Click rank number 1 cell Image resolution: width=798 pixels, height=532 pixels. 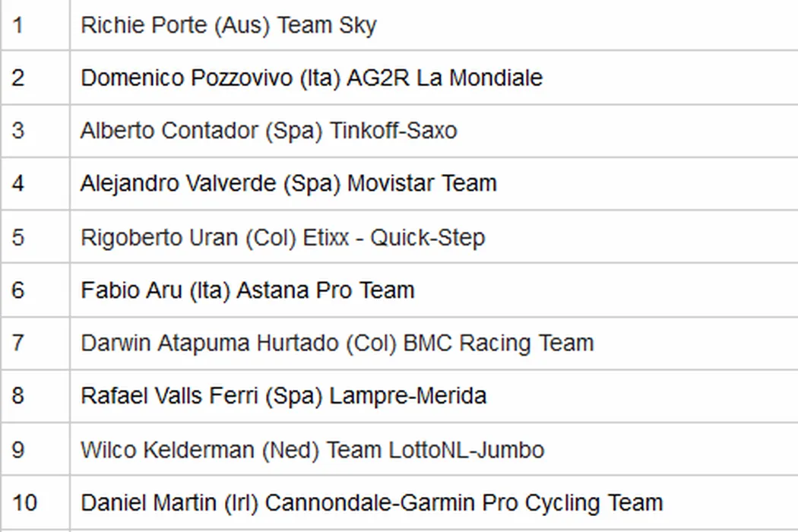click(18, 25)
